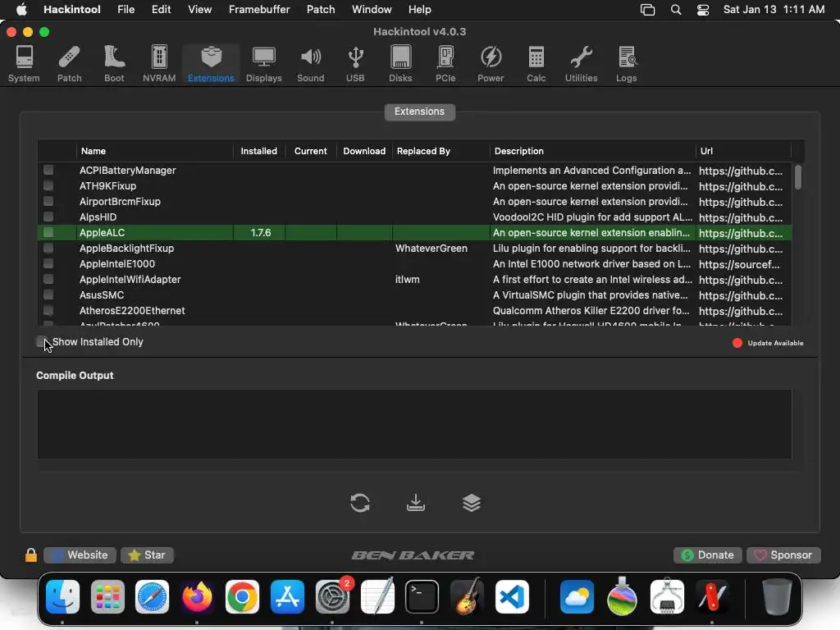The width and height of the screenshot is (840, 630).
Task: Select the Extensions tab label
Action: (x=419, y=112)
